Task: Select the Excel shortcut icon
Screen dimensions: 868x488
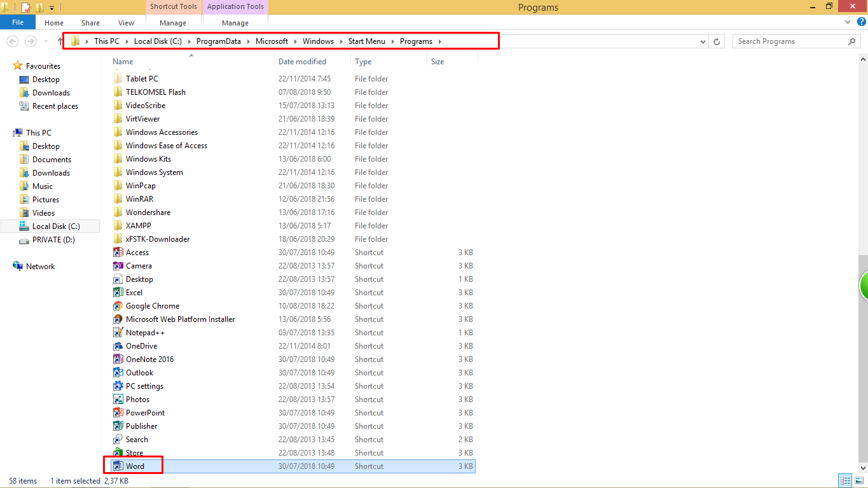Action: tap(118, 293)
